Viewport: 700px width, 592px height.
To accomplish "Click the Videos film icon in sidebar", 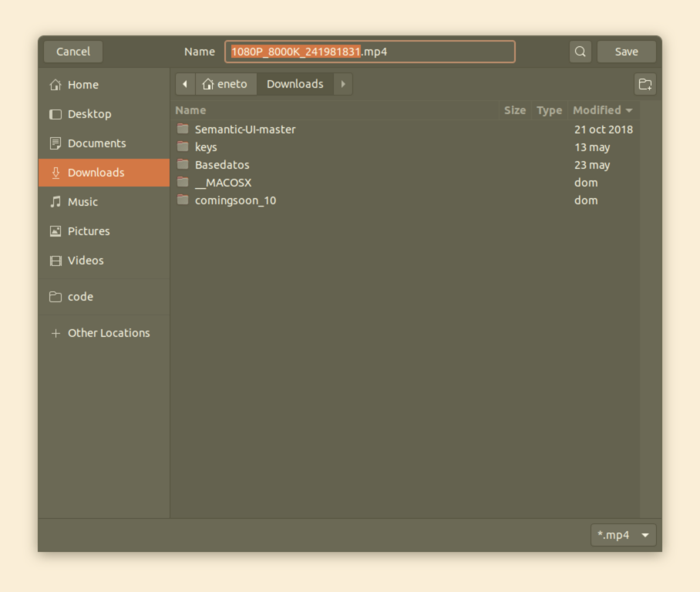I will click(56, 261).
